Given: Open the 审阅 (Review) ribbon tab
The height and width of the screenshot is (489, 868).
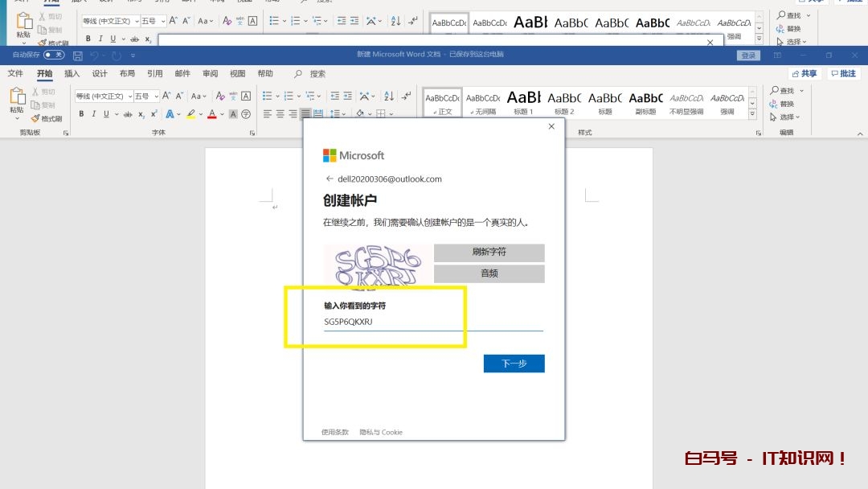Looking at the screenshot, I should click(x=210, y=73).
